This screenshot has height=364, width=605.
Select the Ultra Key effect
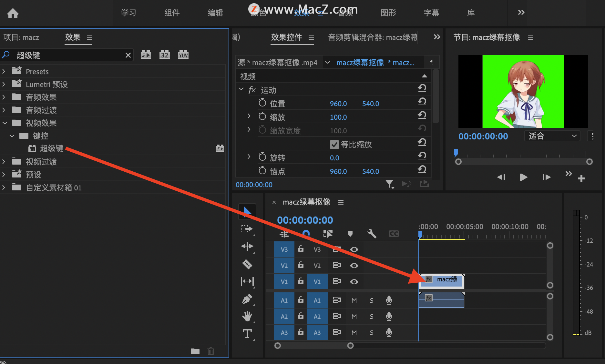click(52, 148)
